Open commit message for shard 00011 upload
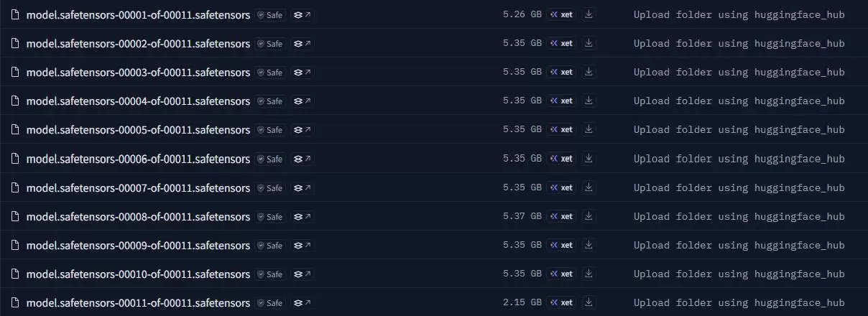This screenshot has width=868, height=316. (x=739, y=303)
